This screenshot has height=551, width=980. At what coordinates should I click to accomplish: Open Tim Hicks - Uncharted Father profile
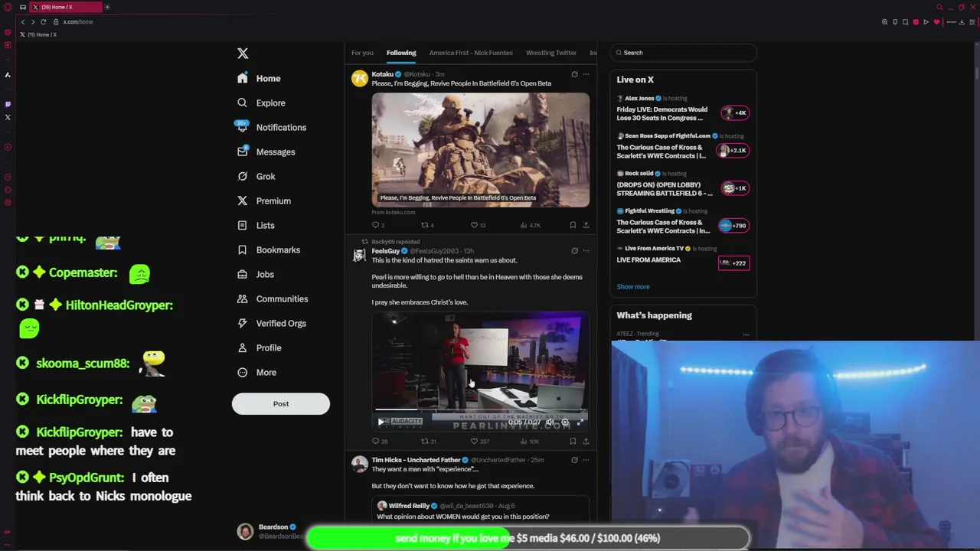click(416, 460)
